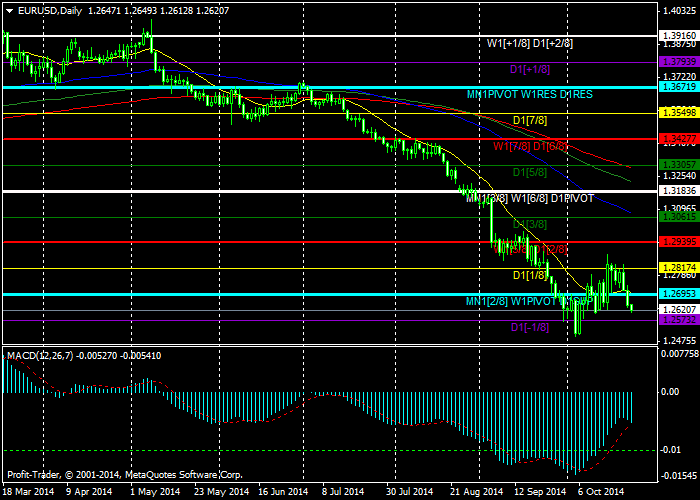The image size is (700, 500).
Task: Click the 1 May 2014 date label
Action: [154, 492]
